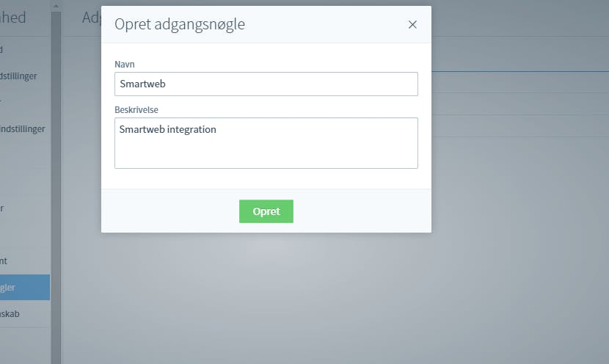Click the sidebar vertical scrollbar track
The image size is (609, 364).
56,188
